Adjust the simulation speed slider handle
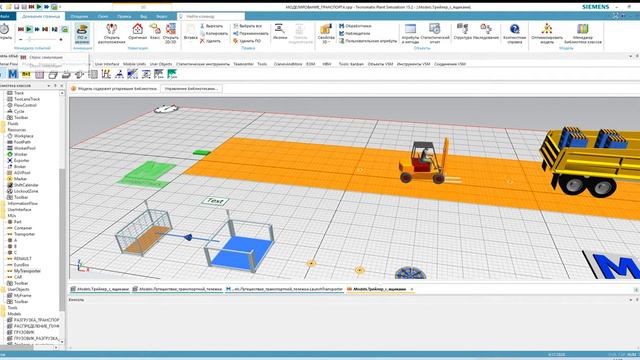This screenshot has width=640, height=360. coord(29,40)
